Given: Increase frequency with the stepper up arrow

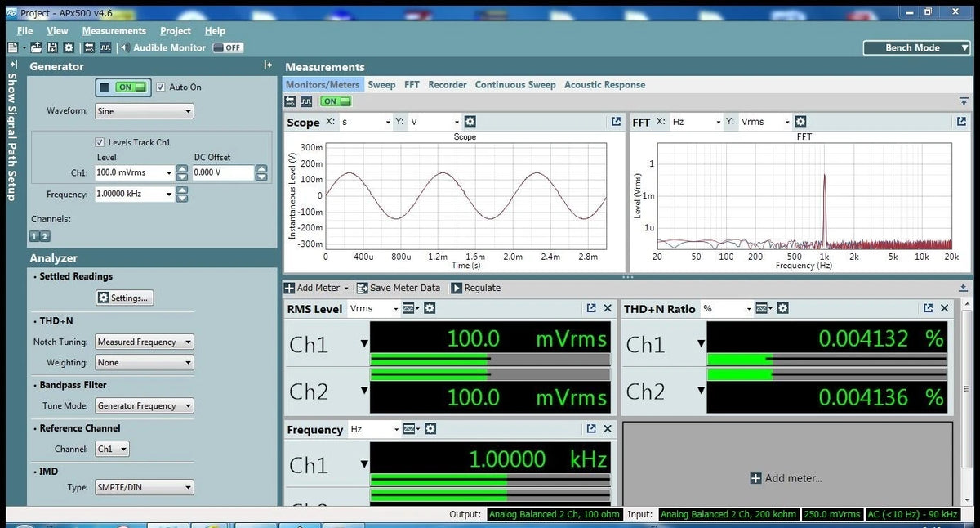Looking at the screenshot, I should [181, 190].
